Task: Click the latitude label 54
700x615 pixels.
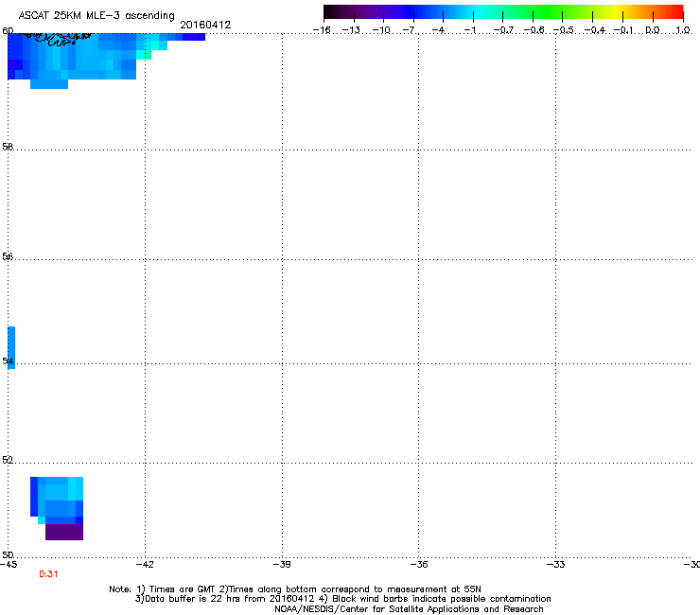Action: [x=8, y=360]
